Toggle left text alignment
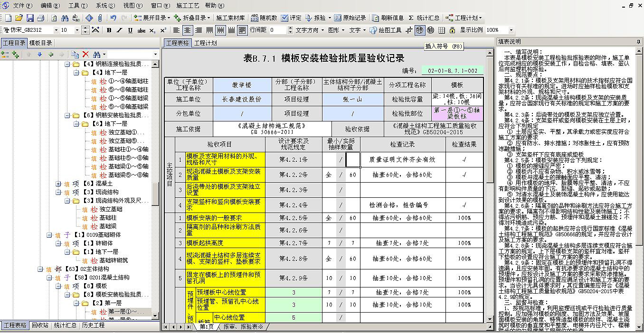This screenshot has height=333, width=644. pyautogui.click(x=176, y=30)
